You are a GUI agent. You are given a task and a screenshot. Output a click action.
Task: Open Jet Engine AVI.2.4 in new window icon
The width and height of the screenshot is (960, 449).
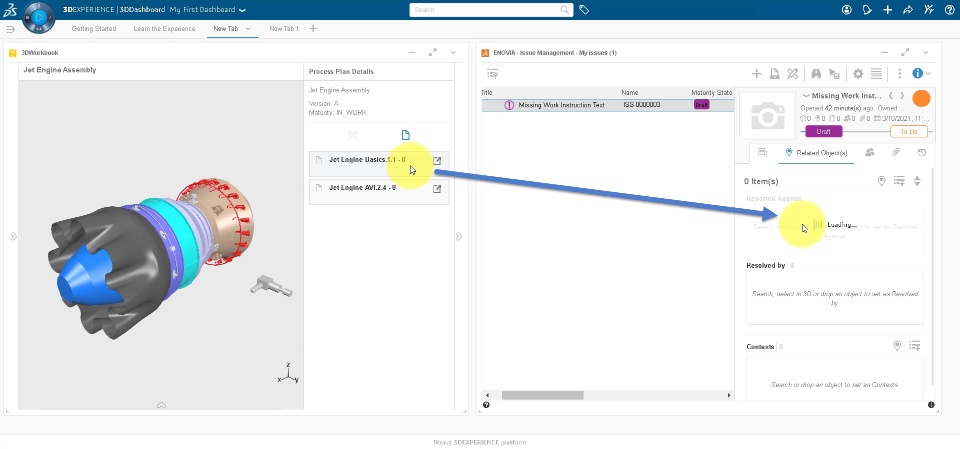437,189
